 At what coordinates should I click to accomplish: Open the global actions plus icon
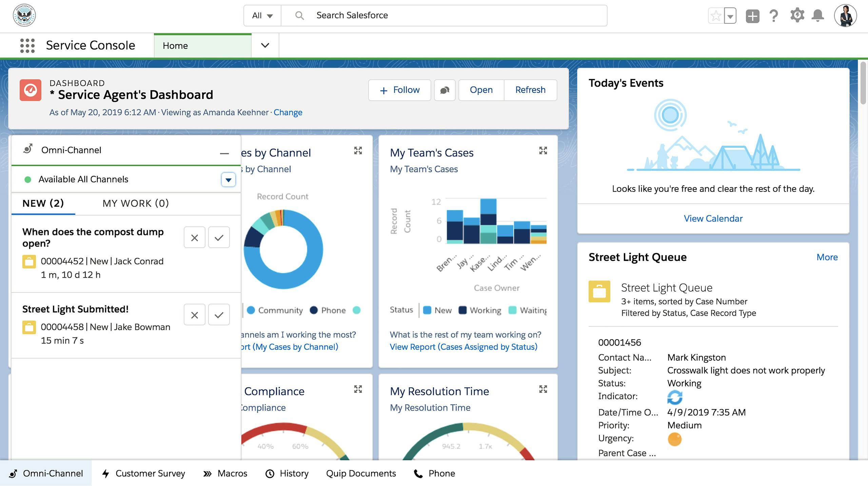(x=752, y=16)
